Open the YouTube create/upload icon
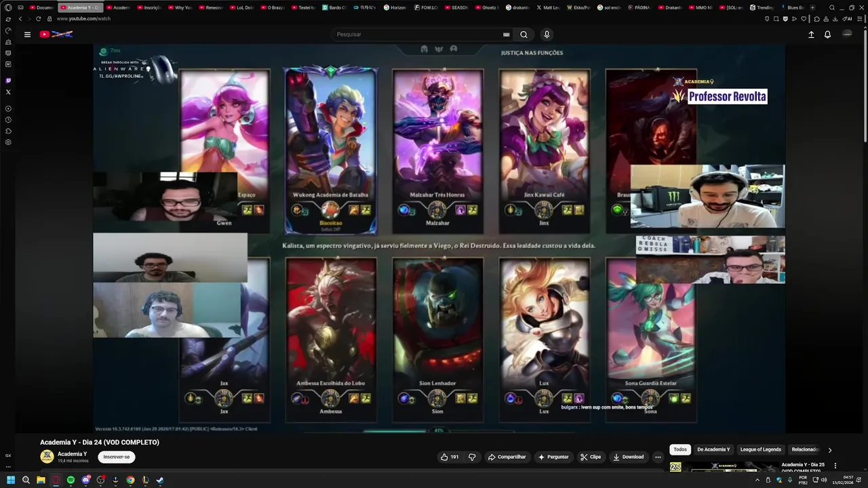Viewport: 868px width, 488px height. (811, 35)
